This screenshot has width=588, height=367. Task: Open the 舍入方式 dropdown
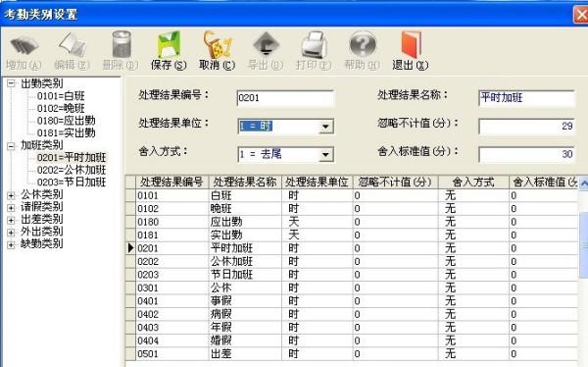(x=325, y=154)
